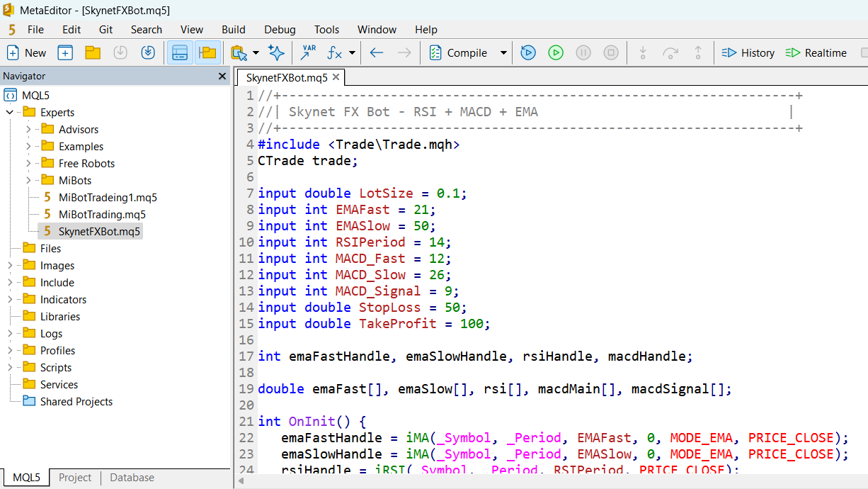Open the View menu
868x489 pixels.
pyautogui.click(x=192, y=30)
